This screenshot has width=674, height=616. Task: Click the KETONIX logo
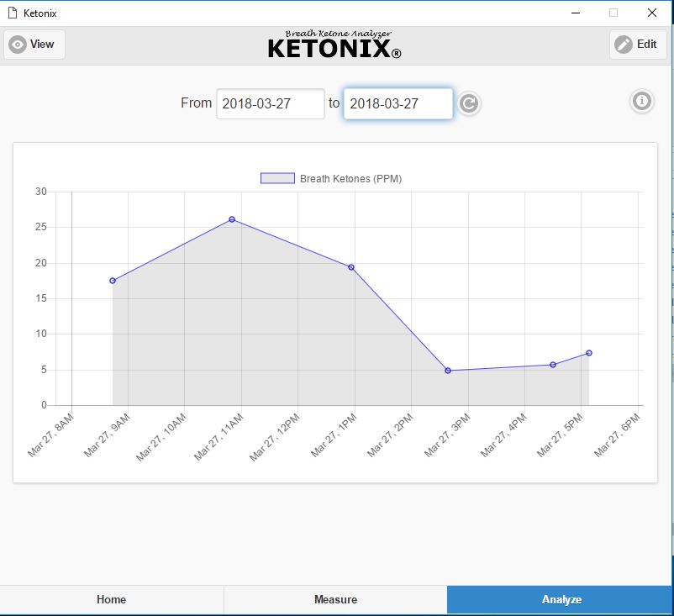tap(334, 45)
